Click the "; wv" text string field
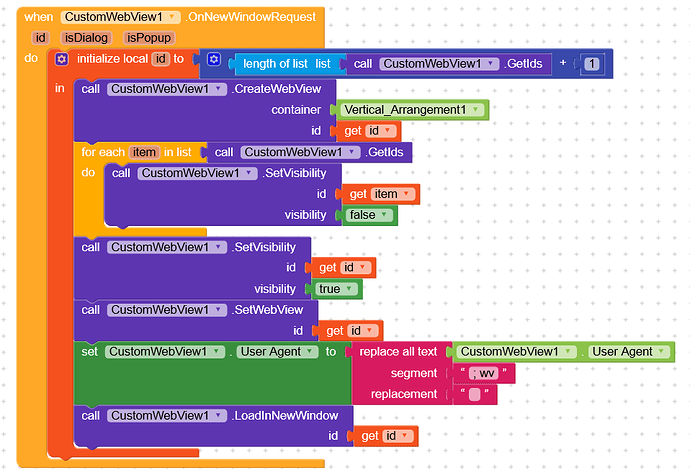 coord(483,373)
